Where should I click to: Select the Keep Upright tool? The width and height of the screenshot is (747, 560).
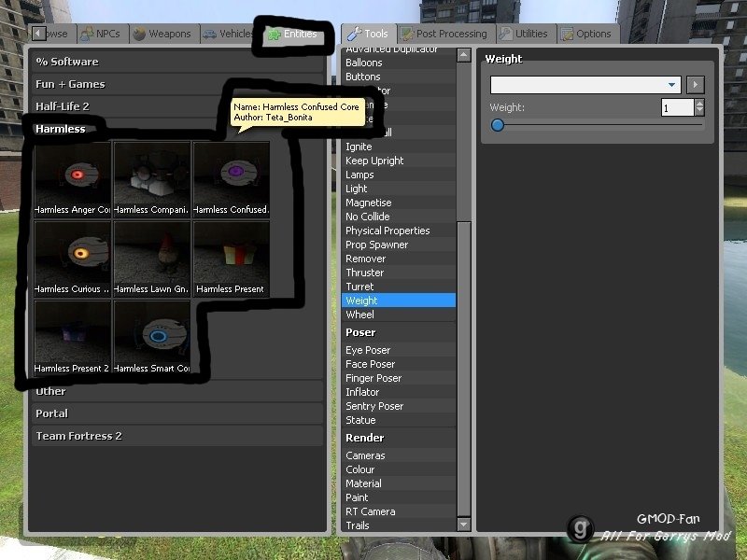click(x=399, y=161)
